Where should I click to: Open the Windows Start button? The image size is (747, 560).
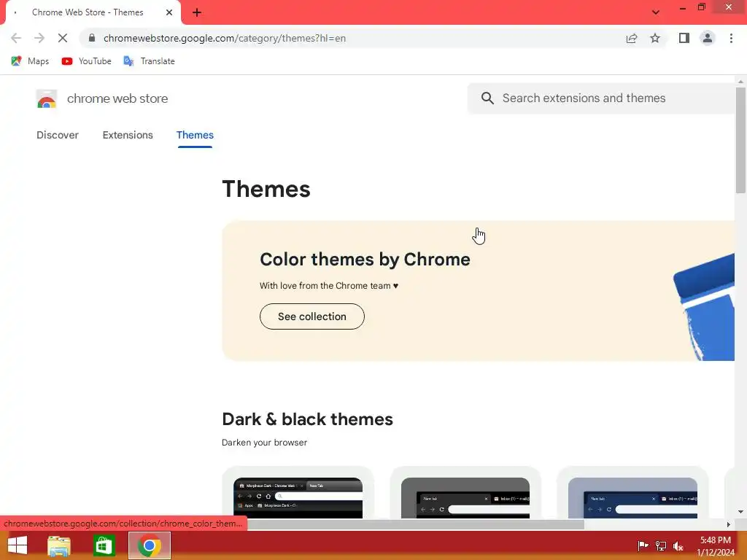point(18,545)
